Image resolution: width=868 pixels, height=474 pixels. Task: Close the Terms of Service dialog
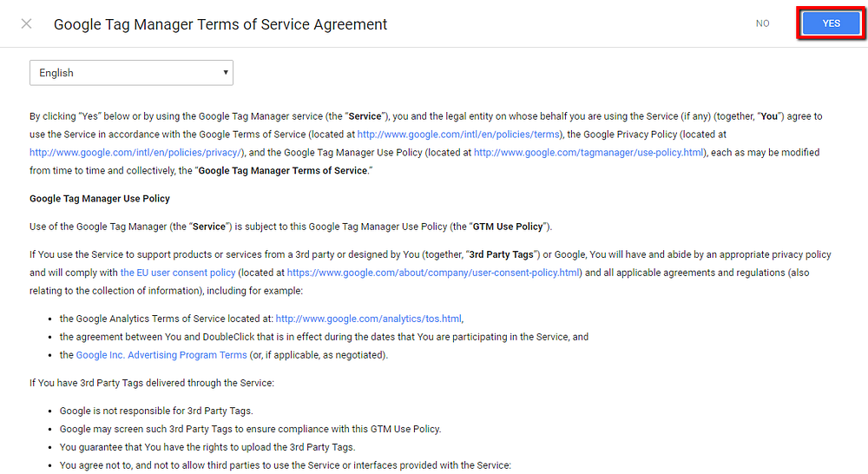(x=26, y=23)
